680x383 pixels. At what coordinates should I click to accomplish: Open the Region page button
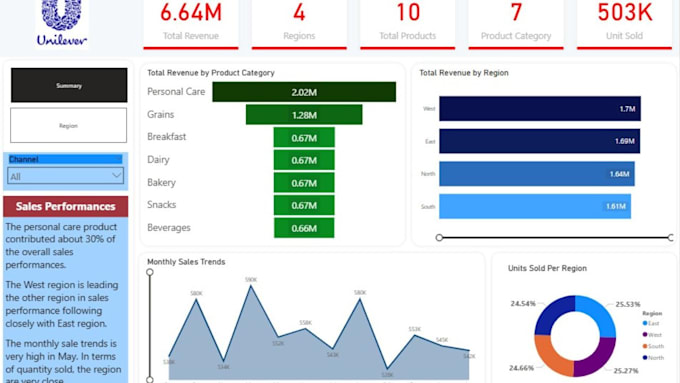pos(69,125)
